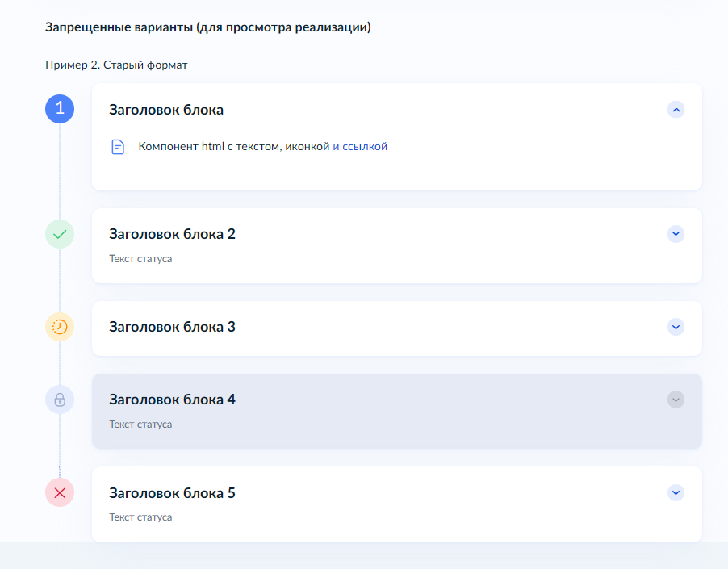The image size is (728, 569).
Task: Click "Текст статуса" under block 2
Action: point(140,259)
